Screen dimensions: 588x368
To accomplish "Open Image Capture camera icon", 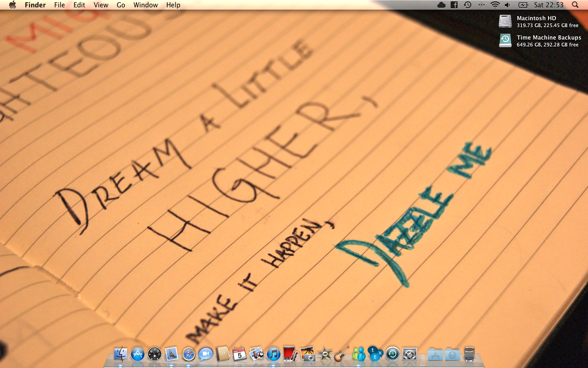I will pyautogui.click(x=307, y=354).
